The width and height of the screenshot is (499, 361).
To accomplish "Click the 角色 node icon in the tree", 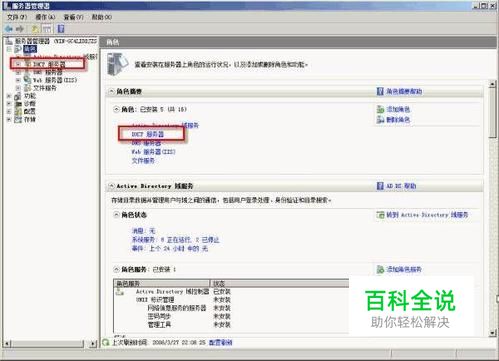I will click(x=18, y=49).
